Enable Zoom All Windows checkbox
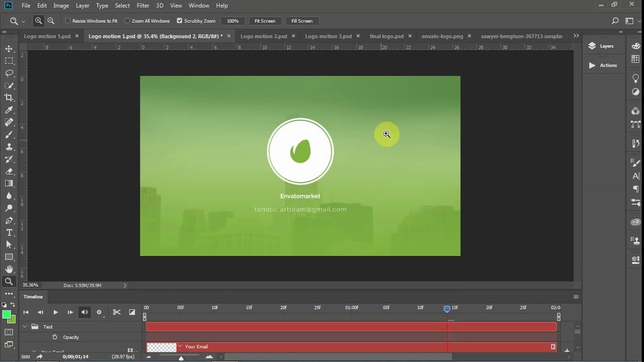 [127, 21]
